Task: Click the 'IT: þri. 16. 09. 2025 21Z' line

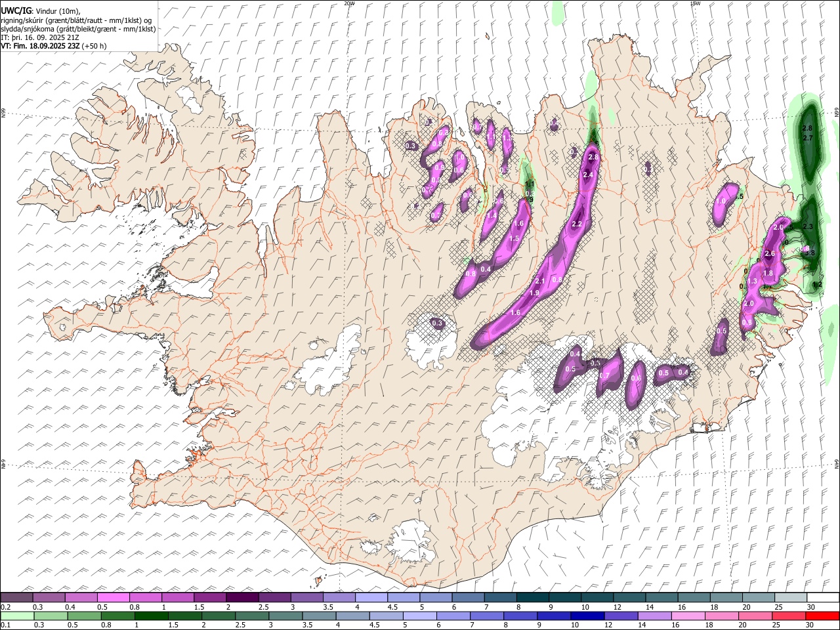Action: [40, 37]
